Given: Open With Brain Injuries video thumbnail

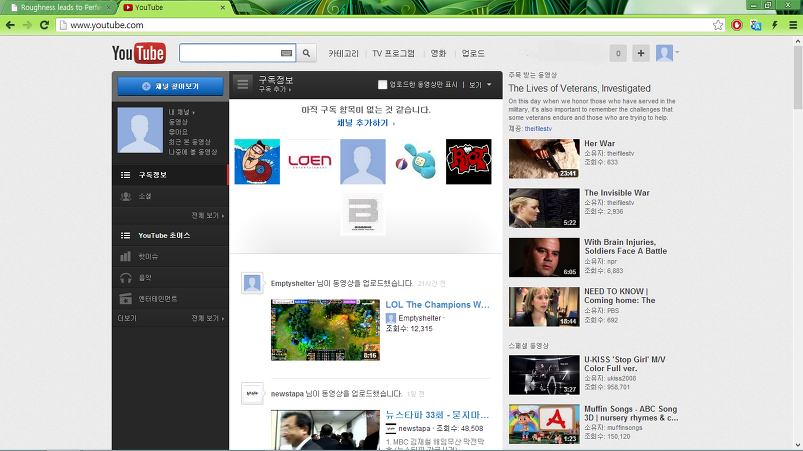Looking at the screenshot, I should [544, 257].
